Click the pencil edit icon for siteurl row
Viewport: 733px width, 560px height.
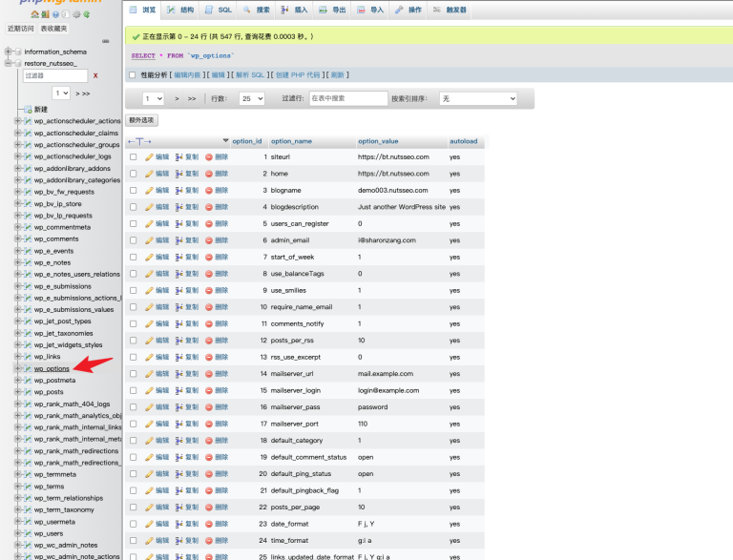coord(149,156)
